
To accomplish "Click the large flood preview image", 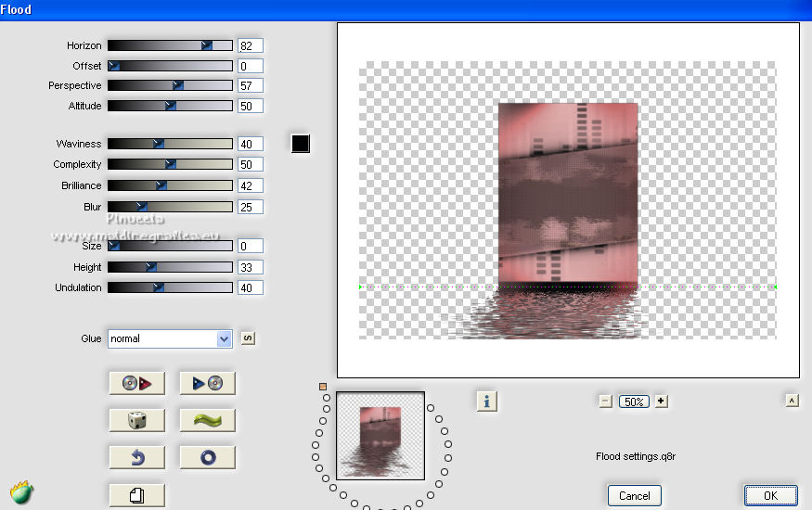I will [568, 200].
